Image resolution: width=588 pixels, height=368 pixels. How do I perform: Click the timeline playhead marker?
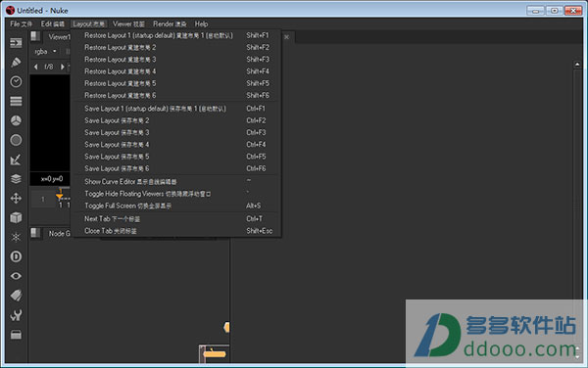click(x=59, y=196)
